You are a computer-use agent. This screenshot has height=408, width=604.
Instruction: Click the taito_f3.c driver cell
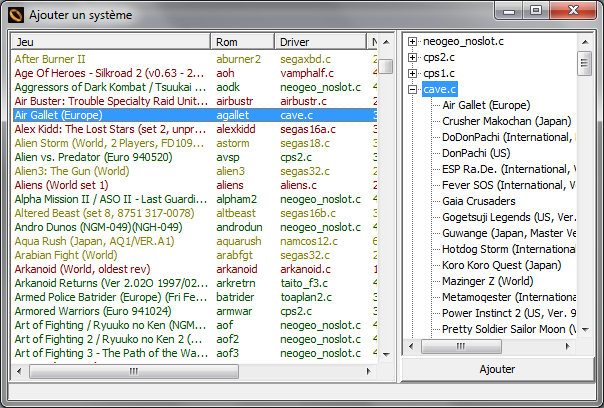304,283
